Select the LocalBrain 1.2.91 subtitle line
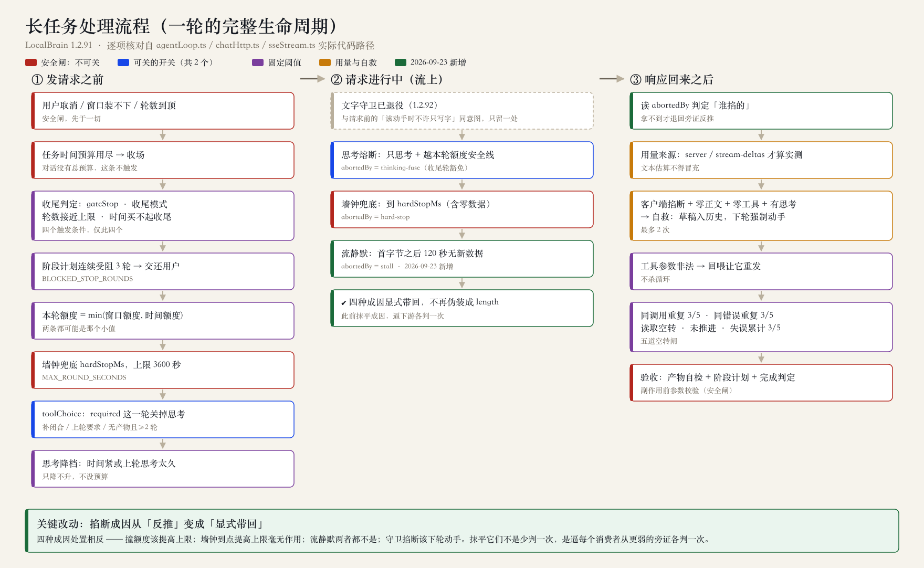The image size is (924, 568). pyautogui.click(x=200, y=45)
